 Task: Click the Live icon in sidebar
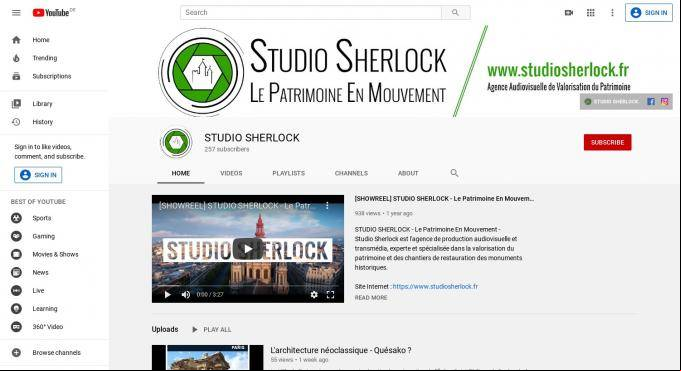pyautogui.click(x=16, y=291)
